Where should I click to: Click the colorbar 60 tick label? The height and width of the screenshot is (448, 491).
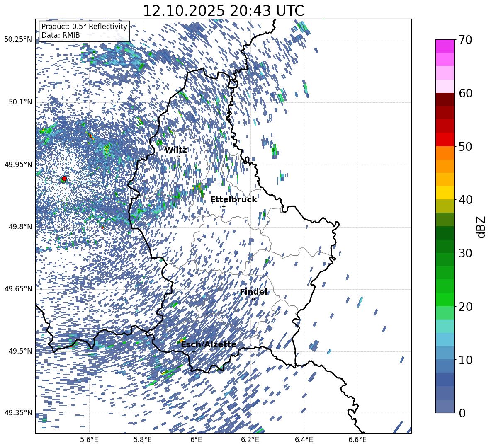pyautogui.click(x=465, y=93)
